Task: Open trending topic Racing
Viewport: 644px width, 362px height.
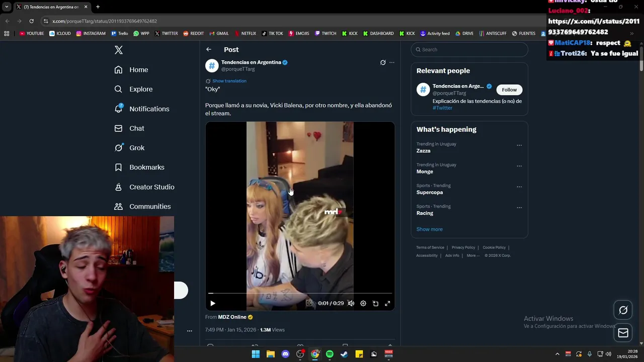Action: (x=425, y=213)
